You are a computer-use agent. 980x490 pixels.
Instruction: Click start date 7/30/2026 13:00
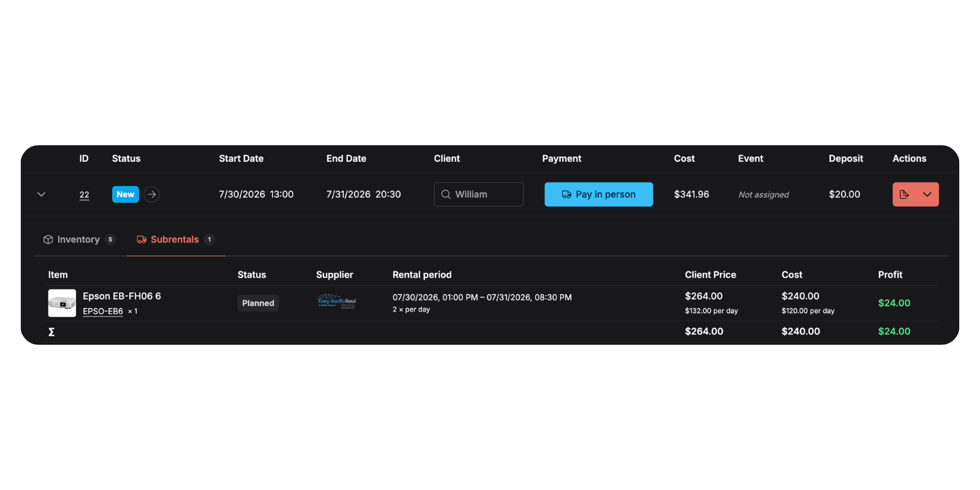coord(256,194)
